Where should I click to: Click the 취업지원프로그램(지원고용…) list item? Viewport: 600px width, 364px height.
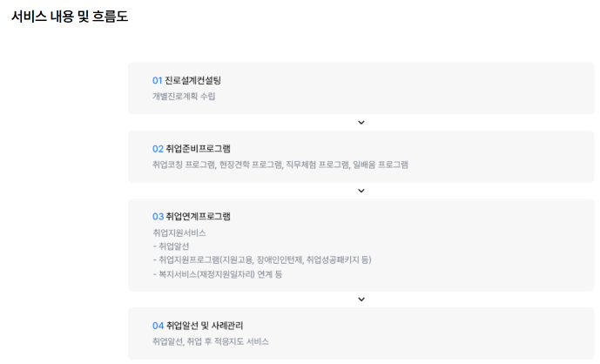pos(262,260)
